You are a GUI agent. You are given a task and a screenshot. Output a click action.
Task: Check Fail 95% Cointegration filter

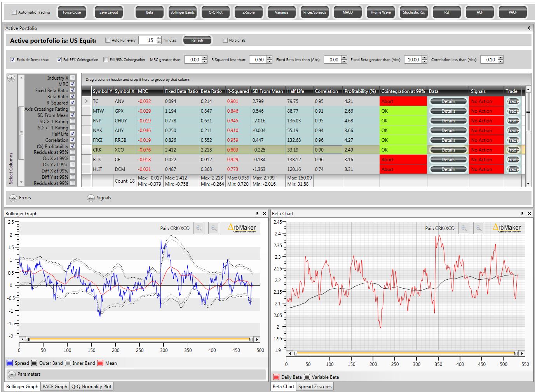coord(106,60)
